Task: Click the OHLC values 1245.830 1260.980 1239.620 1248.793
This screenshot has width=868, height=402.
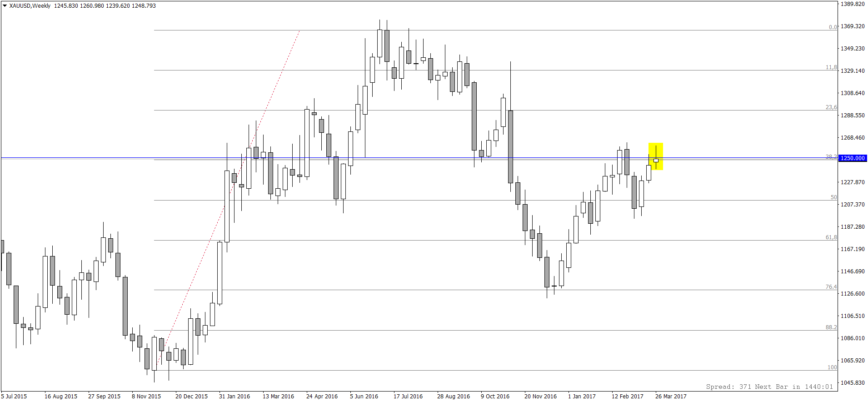Action: coord(105,6)
